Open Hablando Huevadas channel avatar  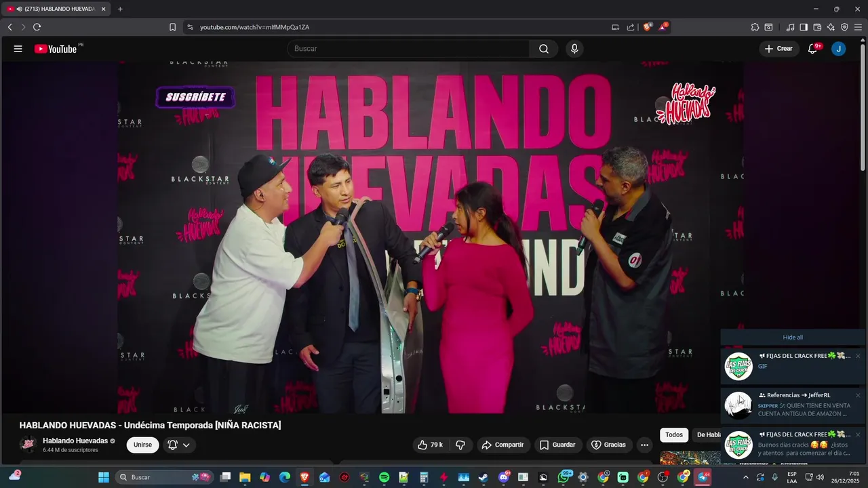click(28, 445)
